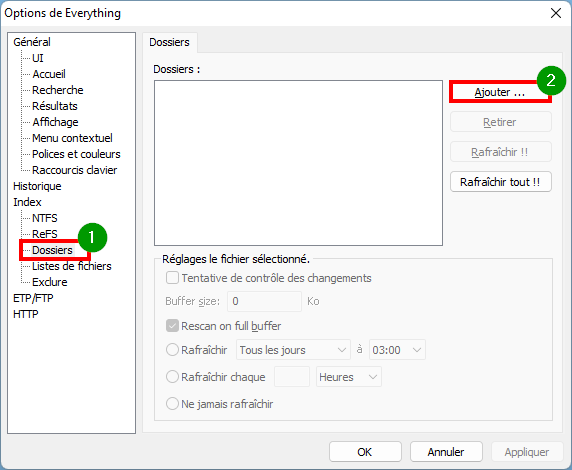Select Exclure in the tree

pos(50,282)
